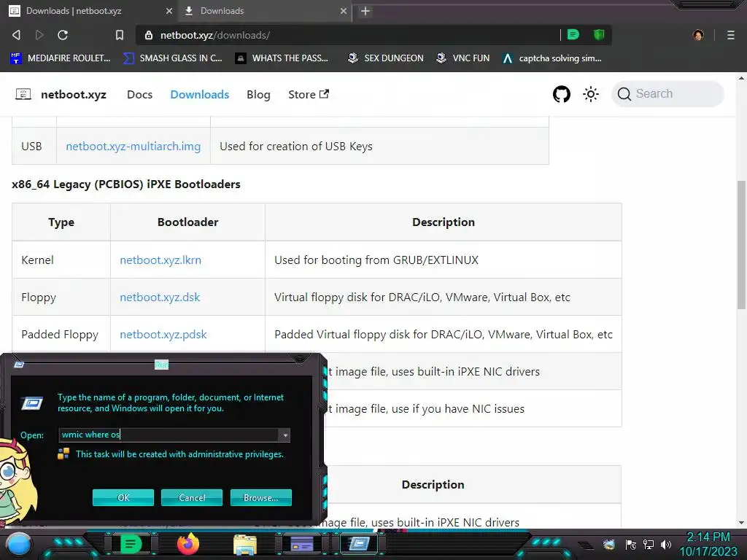The height and width of the screenshot is (560, 747).
Task: Close the second 'Downloads' tab
Action: [x=344, y=11]
